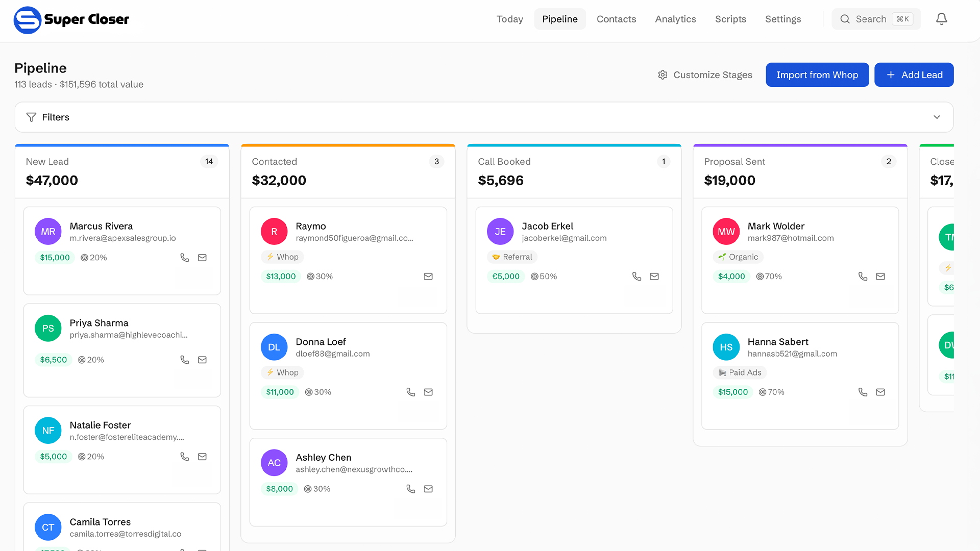Click Import from Whop button
Viewport: 980px width, 551px height.
coord(817,75)
